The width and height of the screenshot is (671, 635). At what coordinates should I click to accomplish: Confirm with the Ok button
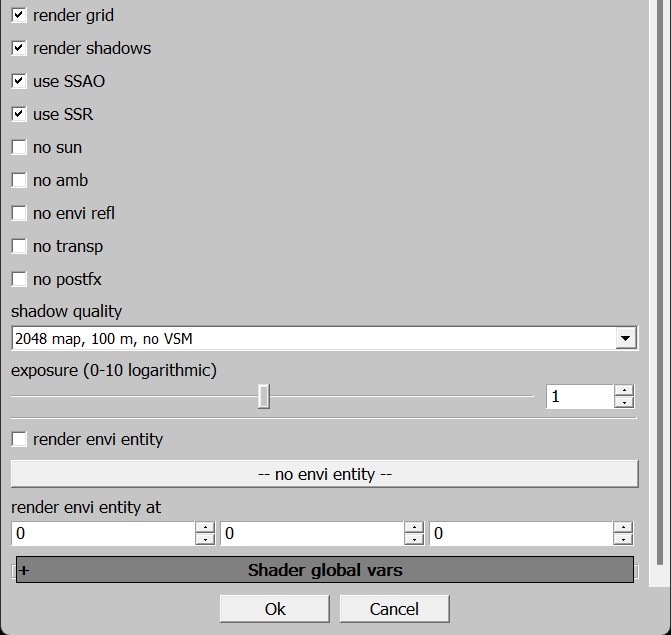[x=275, y=609]
